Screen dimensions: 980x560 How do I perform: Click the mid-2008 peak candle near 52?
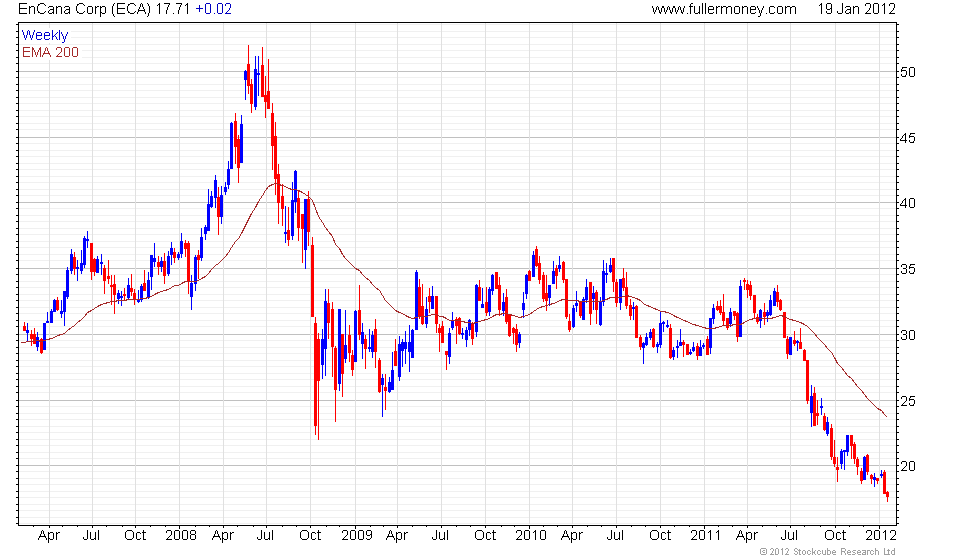tap(248, 72)
